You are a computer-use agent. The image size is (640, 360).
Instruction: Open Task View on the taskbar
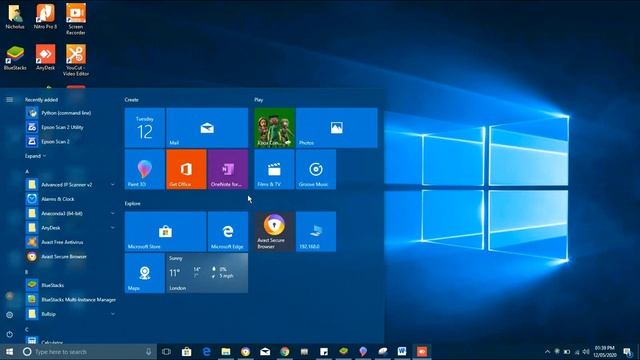coord(166,351)
